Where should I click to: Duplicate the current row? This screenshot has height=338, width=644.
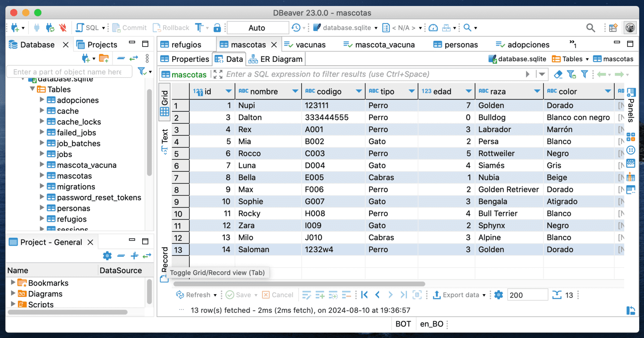click(x=333, y=295)
